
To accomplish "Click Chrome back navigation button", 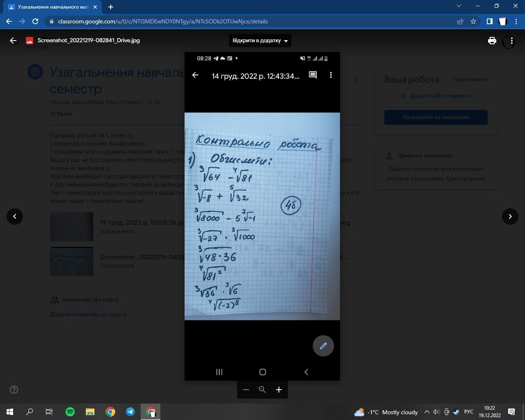I will [x=9, y=21].
